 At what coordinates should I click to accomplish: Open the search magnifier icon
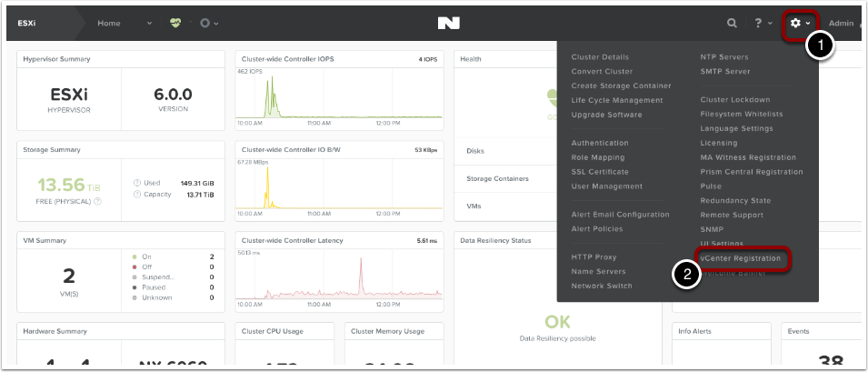(732, 23)
